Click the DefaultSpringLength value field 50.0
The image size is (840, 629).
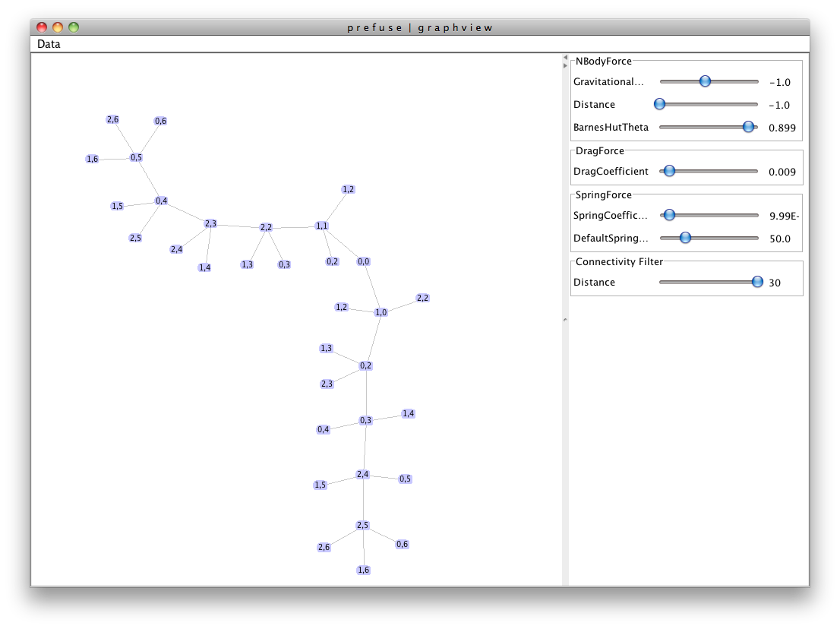[x=780, y=239]
